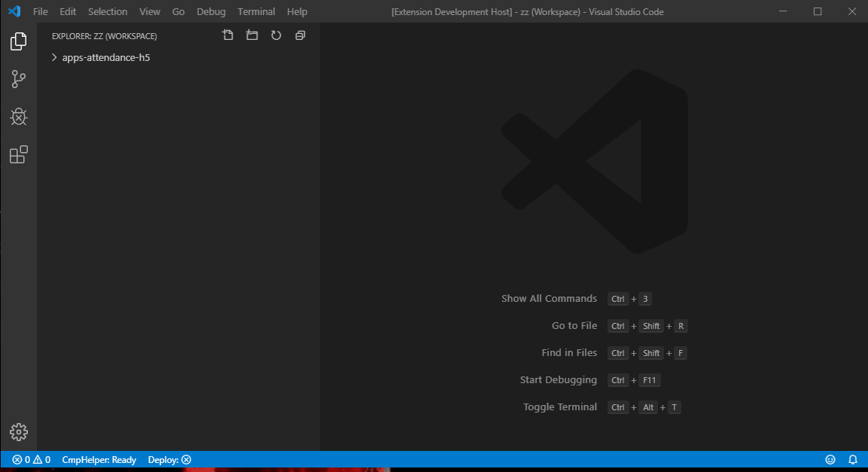Click the Explorer: ZZ (Workspace) header
This screenshot has width=868, height=472.
coord(104,36)
